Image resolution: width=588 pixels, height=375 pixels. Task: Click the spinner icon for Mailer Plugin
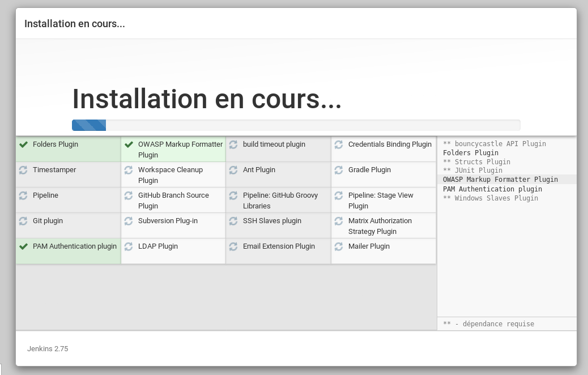pos(339,246)
